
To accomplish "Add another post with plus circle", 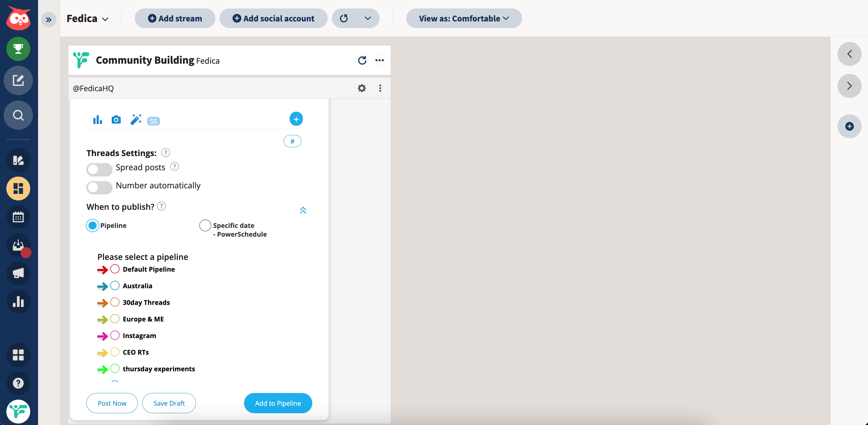I will pyautogui.click(x=296, y=119).
